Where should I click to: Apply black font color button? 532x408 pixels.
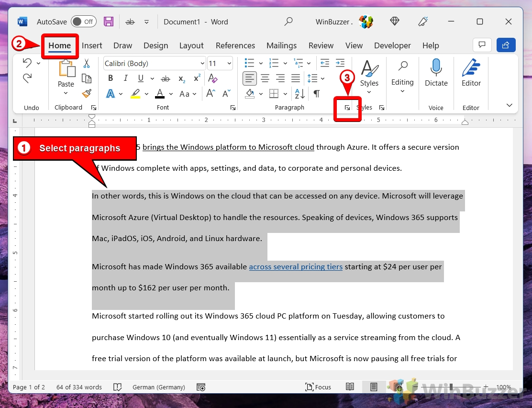pyautogui.click(x=160, y=94)
